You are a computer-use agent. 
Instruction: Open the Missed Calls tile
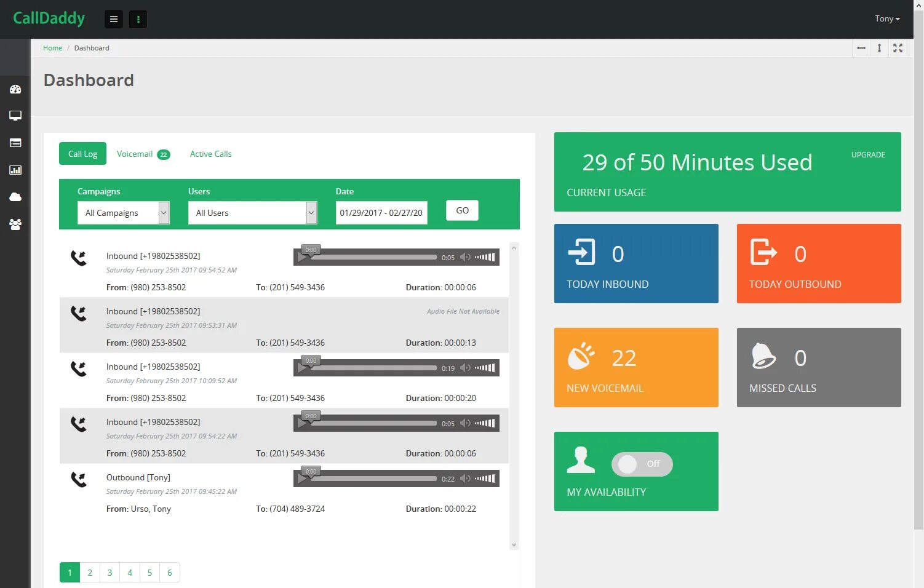(x=819, y=367)
